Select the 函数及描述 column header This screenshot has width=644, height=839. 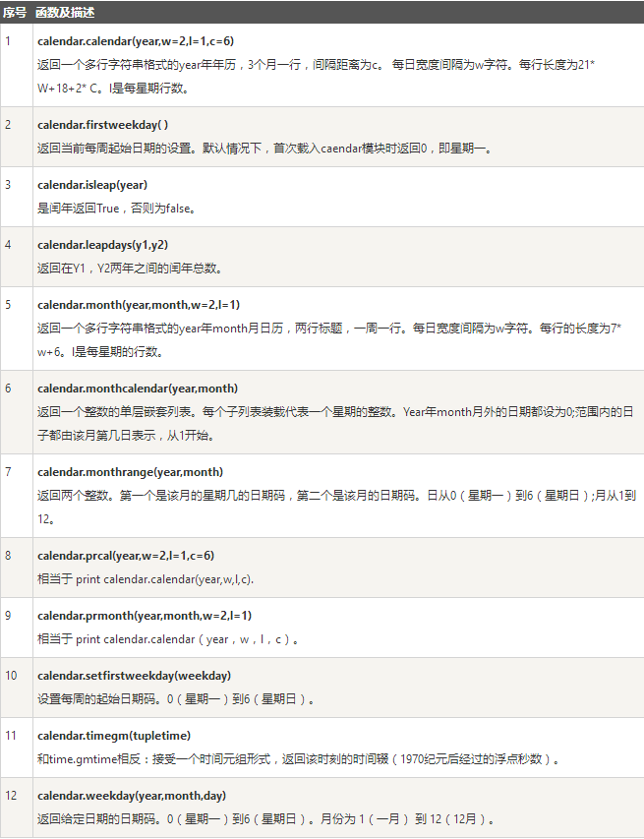point(65,13)
